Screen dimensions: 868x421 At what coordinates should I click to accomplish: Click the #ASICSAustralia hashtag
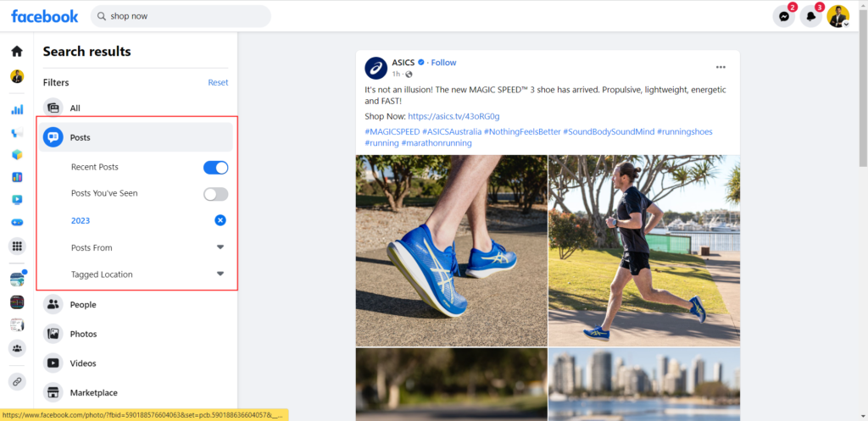click(x=452, y=131)
